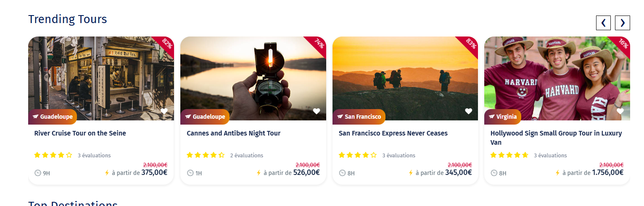Image resolution: width=644 pixels, height=206 pixels.
Task: Click heart icon on Hollywood Sign tour
Action: click(x=620, y=111)
